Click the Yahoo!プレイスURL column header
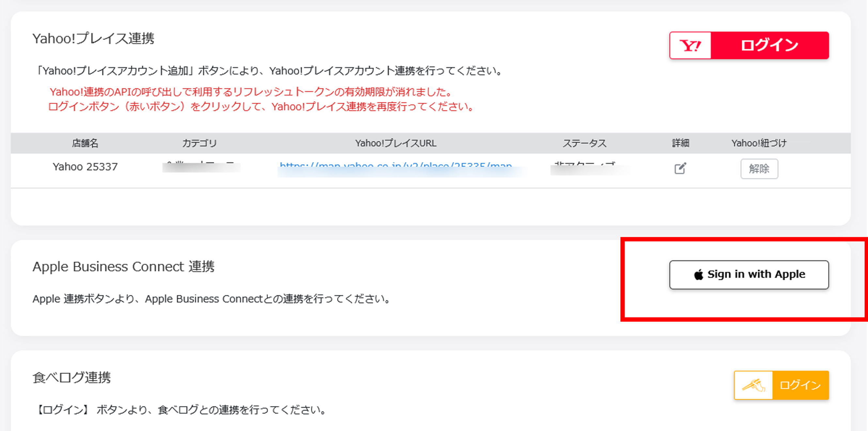 (395, 143)
